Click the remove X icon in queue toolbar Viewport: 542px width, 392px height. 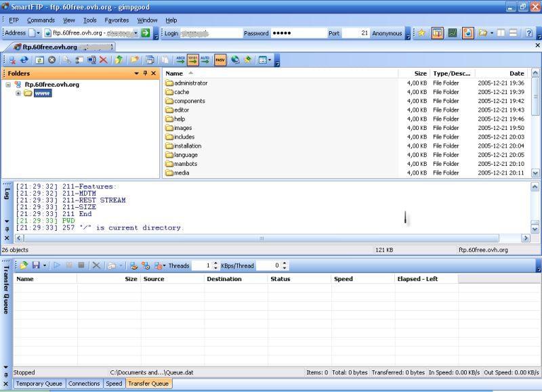pos(96,265)
